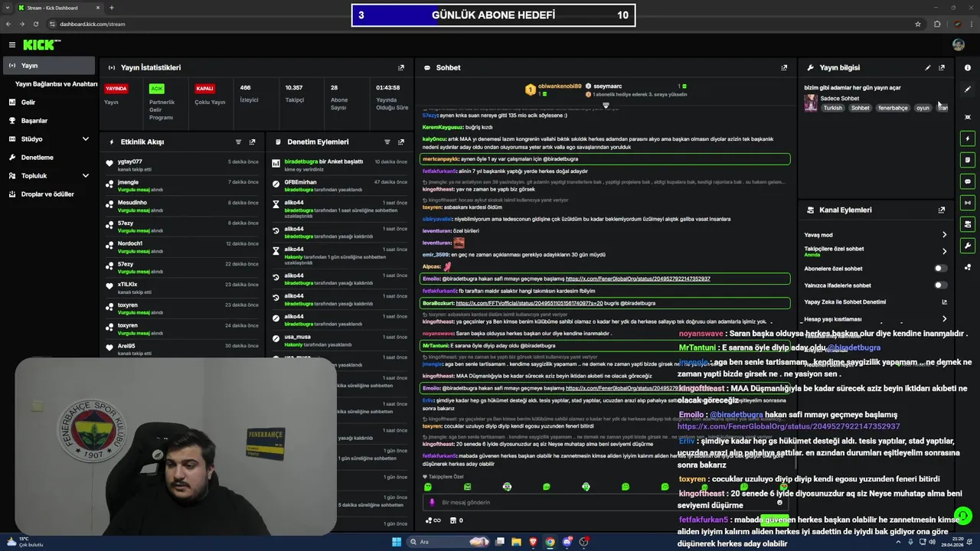Open the hamburger menu beside Kick logo
The image size is (980, 551).
pos(12,45)
